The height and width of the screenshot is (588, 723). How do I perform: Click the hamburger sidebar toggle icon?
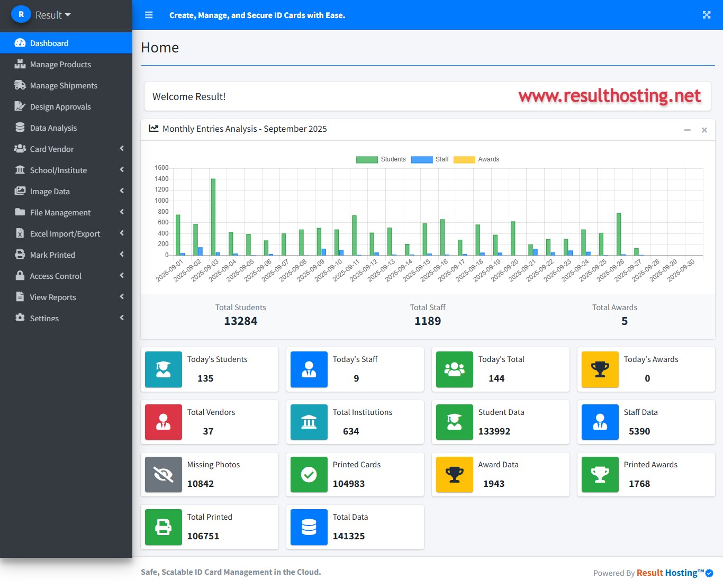click(149, 15)
